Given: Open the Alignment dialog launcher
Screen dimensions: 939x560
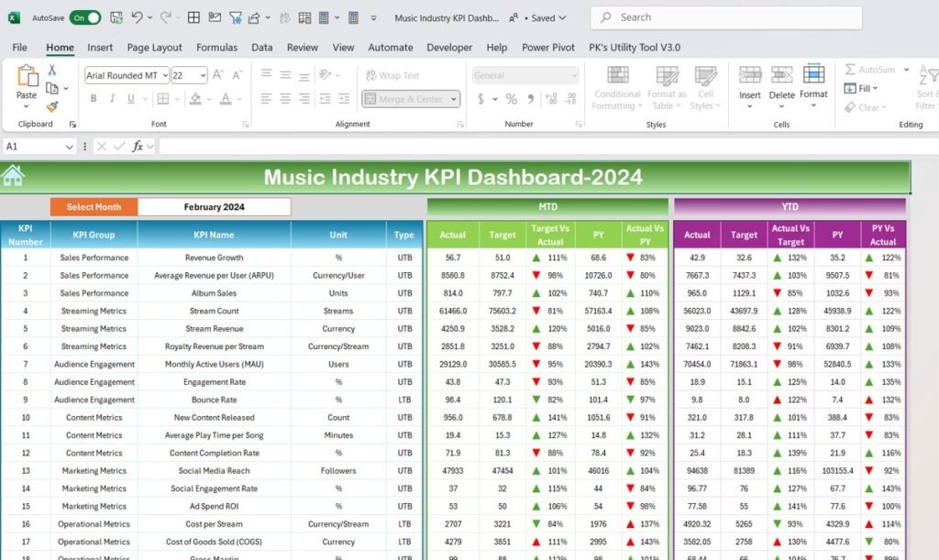Looking at the screenshot, I should point(460,125).
